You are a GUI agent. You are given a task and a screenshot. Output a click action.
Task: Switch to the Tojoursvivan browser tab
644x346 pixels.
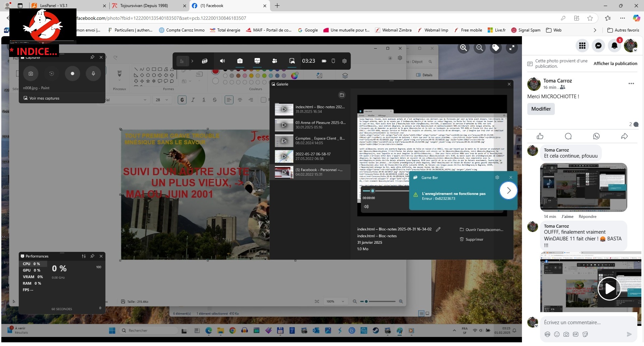click(144, 6)
